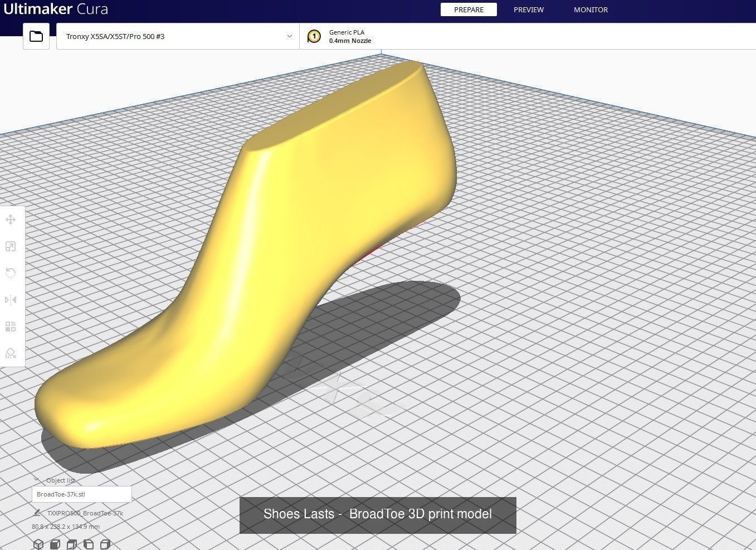Switch to right side view cube icon
The width and height of the screenshot is (756, 550).
pyautogui.click(x=105, y=544)
